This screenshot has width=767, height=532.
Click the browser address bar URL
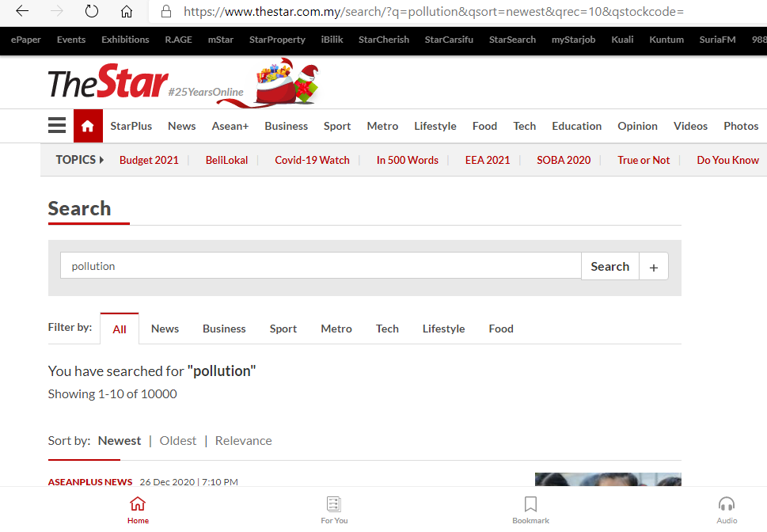(x=434, y=11)
